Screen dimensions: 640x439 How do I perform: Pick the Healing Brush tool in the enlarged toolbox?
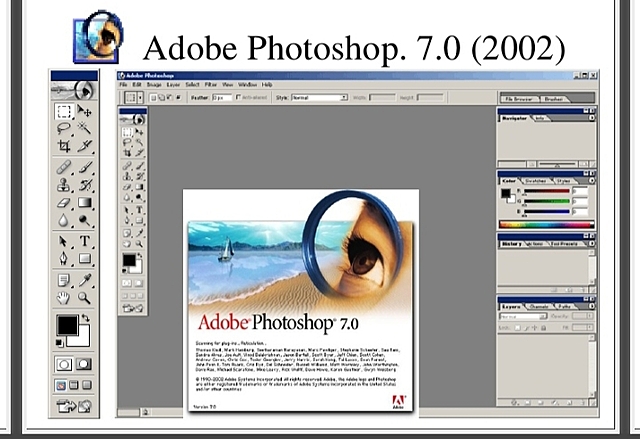click(64, 167)
